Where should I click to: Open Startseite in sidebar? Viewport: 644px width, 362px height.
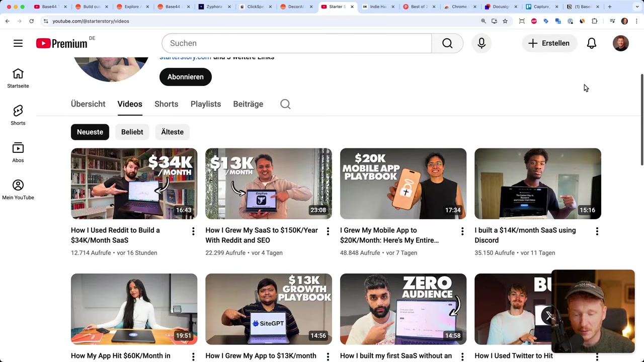[x=18, y=78]
